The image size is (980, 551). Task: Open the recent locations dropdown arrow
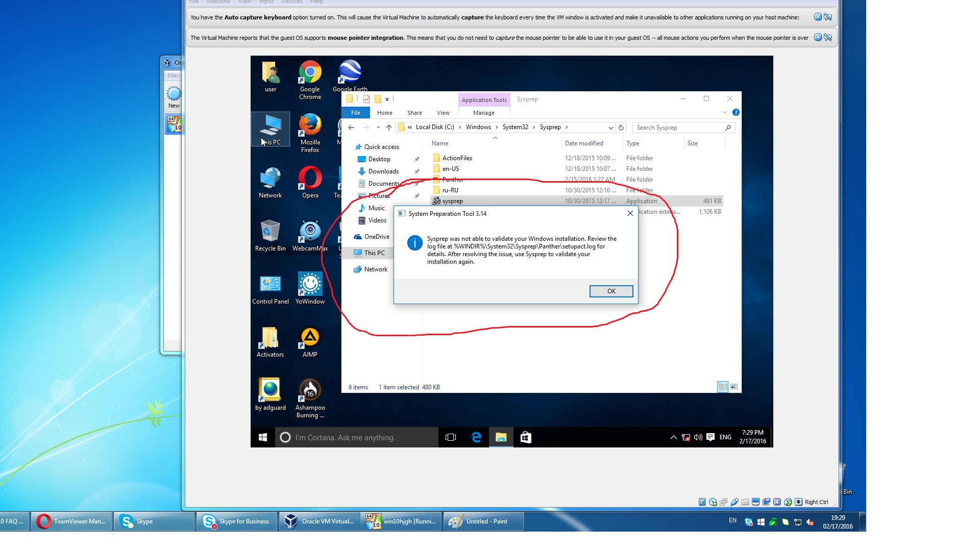tap(378, 128)
